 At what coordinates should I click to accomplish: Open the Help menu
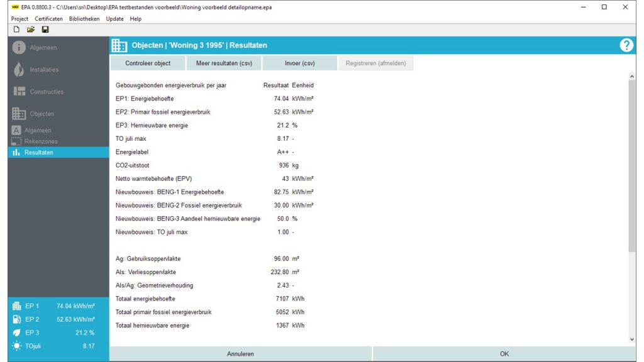pyautogui.click(x=136, y=19)
